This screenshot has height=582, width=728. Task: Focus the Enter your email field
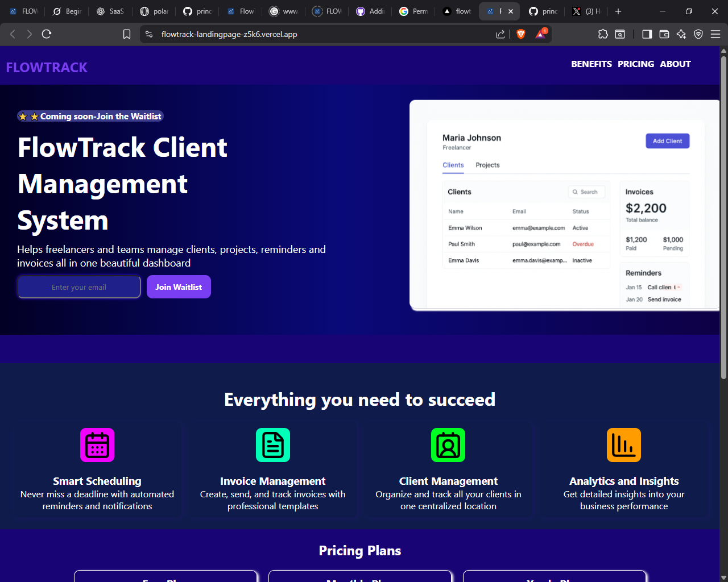(79, 287)
